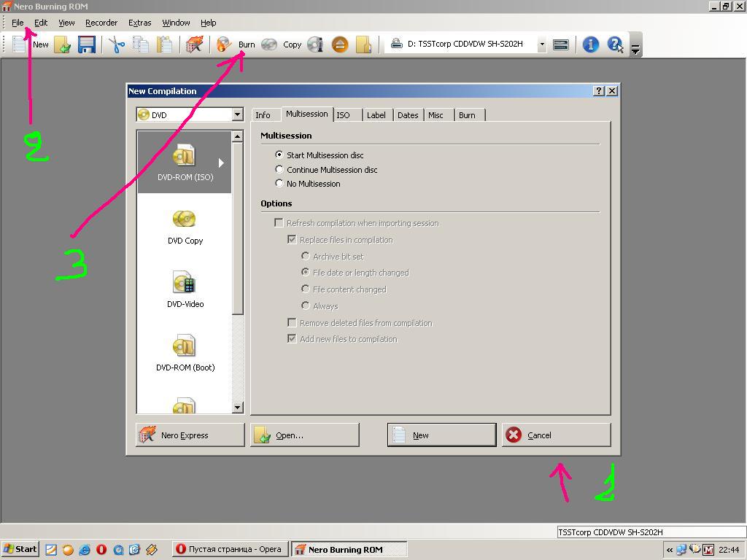Click the Burn flame disc icon

tap(224, 44)
